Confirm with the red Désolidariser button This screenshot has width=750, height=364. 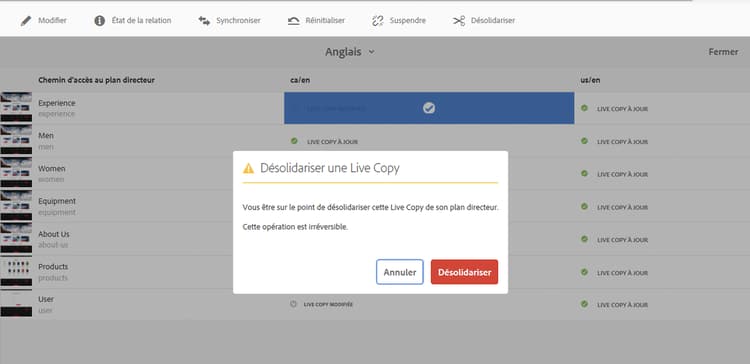(464, 272)
